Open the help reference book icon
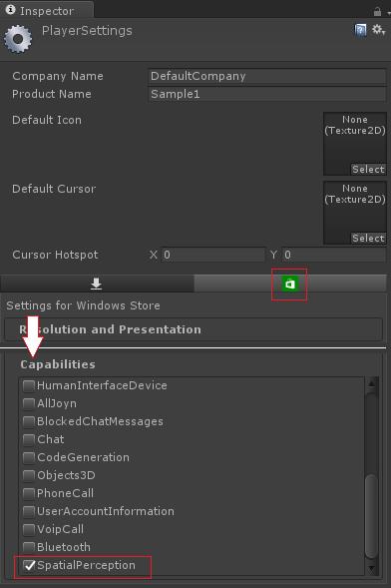Screen dimensions: 391x588 [x=360, y=30]
